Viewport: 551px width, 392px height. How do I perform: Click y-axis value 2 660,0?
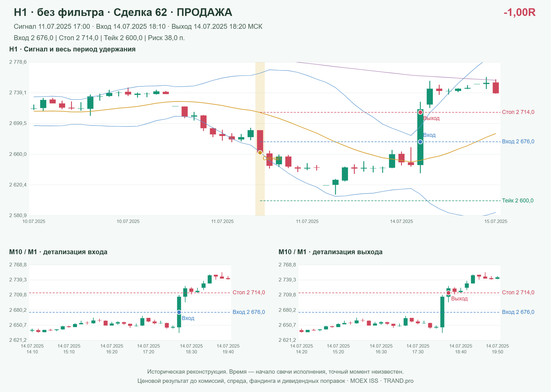[18, 154]
